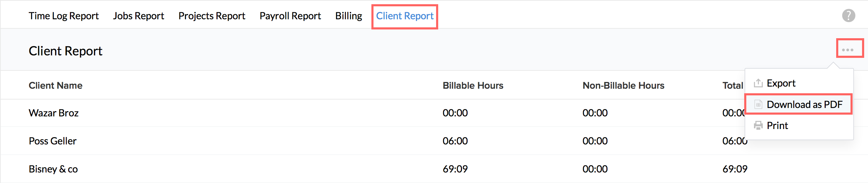Click Poss Geller non-billable hours value
The image size is (868, 183).
(595, 141)
